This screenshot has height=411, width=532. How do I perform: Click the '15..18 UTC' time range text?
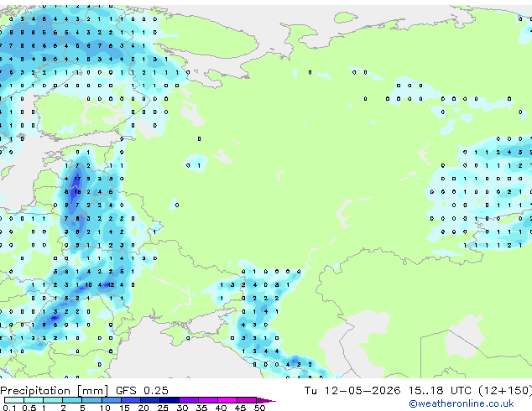pyautogui.click(x=440, y=391)
